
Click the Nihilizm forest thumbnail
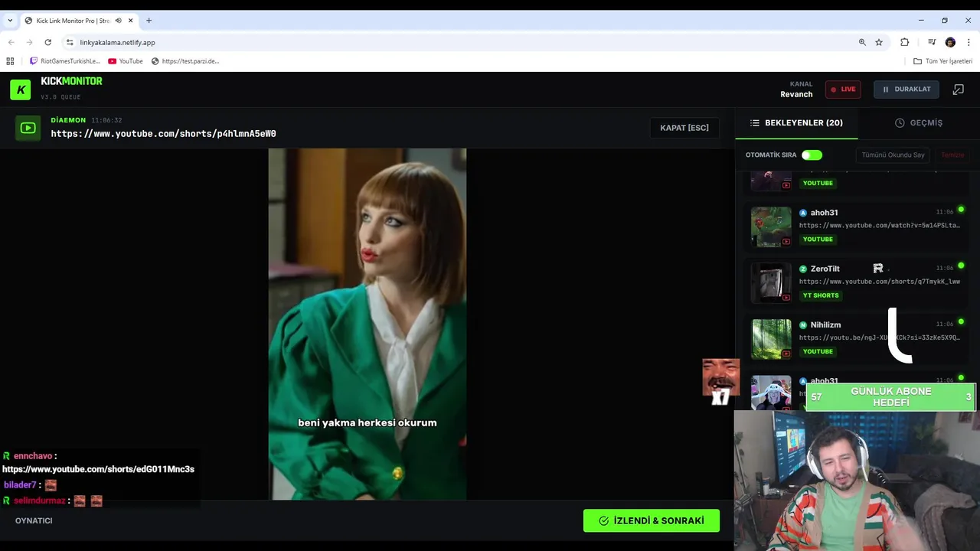tap(771, 339)
